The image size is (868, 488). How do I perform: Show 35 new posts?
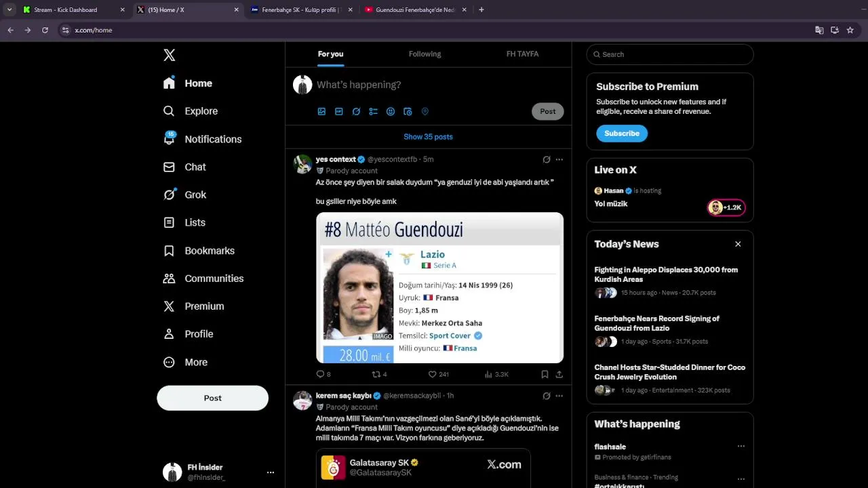coord(428,137)
